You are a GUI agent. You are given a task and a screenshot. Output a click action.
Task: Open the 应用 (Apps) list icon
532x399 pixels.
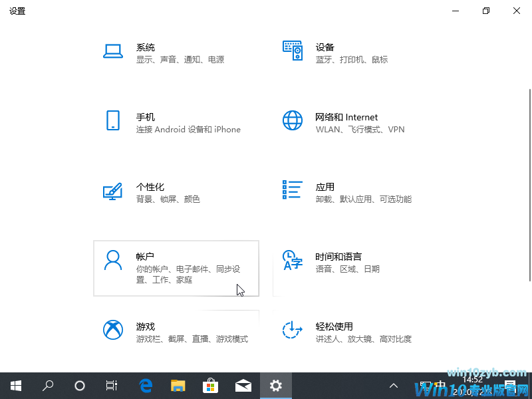(293, 190)
